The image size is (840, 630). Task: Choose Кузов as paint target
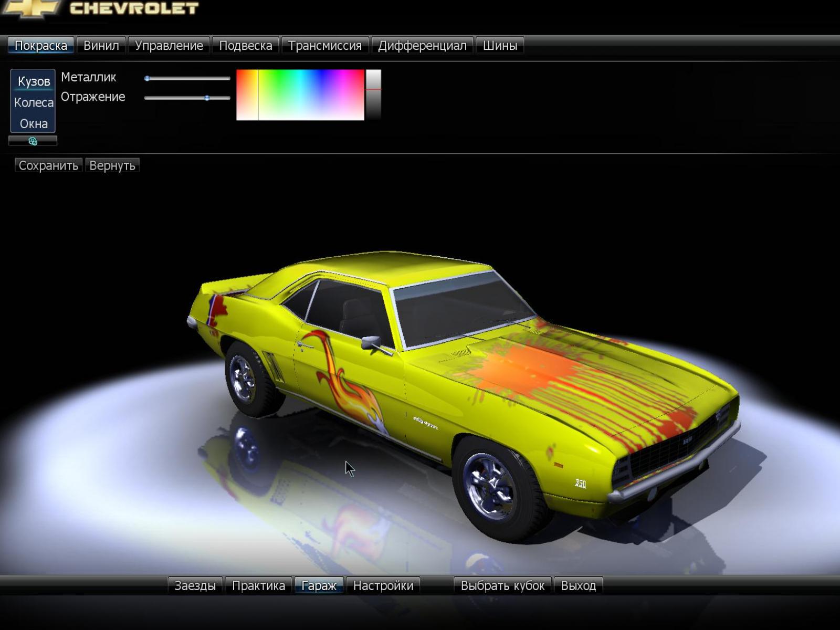tap(34, 81)
